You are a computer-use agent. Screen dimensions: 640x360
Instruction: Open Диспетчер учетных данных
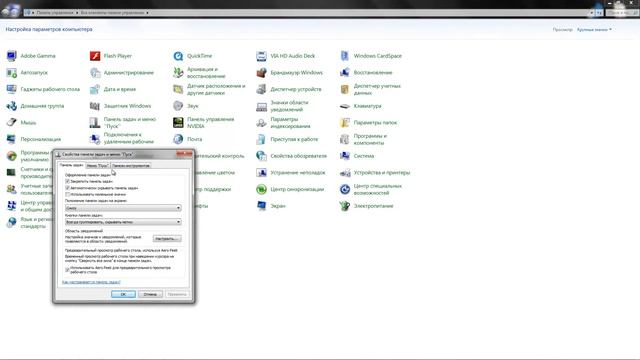pos(371,89)
